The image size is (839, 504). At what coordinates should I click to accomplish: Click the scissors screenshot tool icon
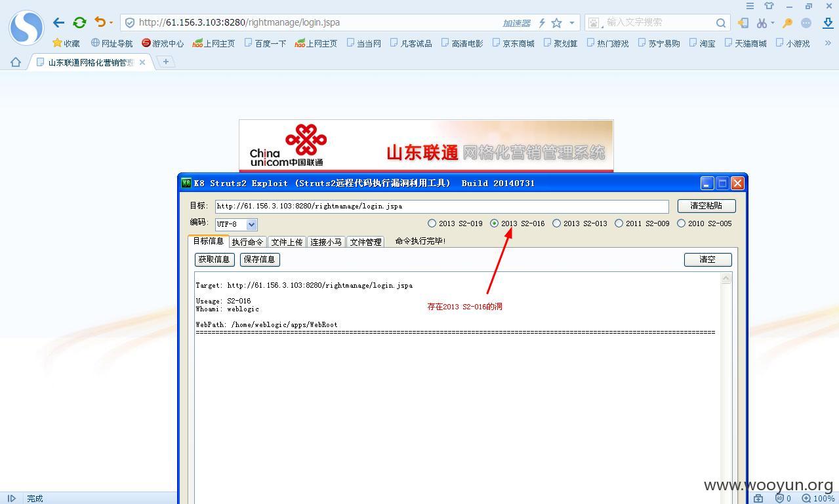[x=761, y=23]
